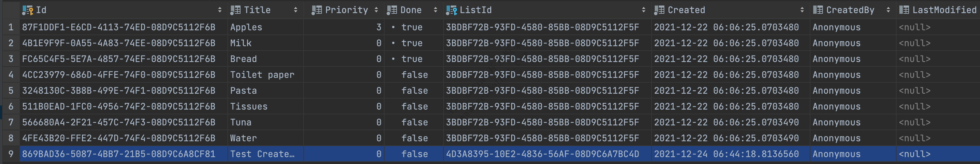The width and height of the screenshot is (980, 164).
Task: Open sort arrows on the Priority column
Action: point(376,10)
